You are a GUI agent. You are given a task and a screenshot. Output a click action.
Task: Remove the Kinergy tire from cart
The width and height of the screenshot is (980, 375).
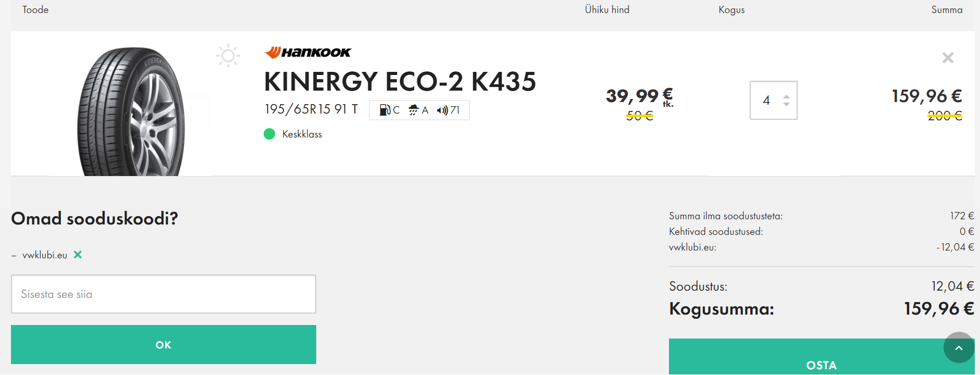coord(948,58)
